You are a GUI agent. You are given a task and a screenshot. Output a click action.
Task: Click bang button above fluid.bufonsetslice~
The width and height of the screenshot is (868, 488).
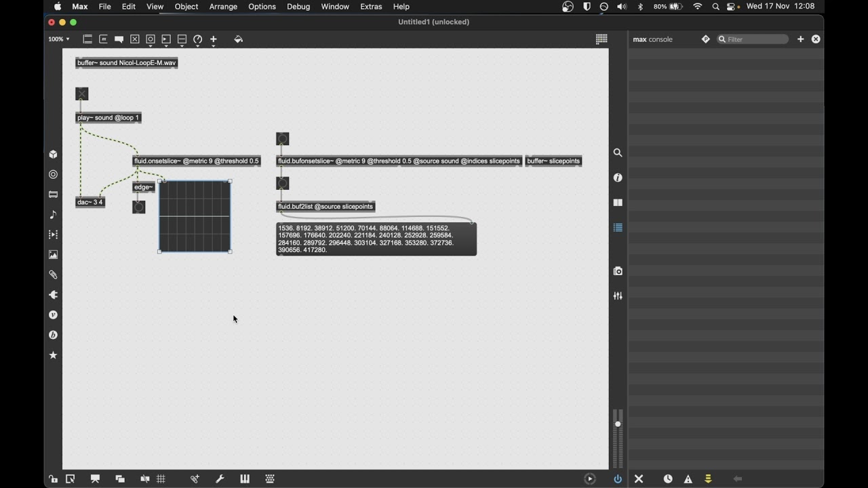tap(283, 139)
